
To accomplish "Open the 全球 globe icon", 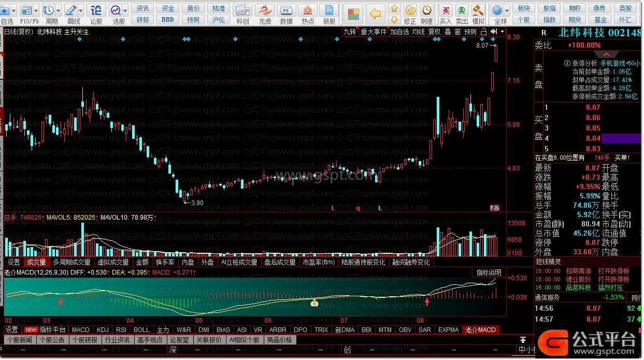I will point(497,10).
